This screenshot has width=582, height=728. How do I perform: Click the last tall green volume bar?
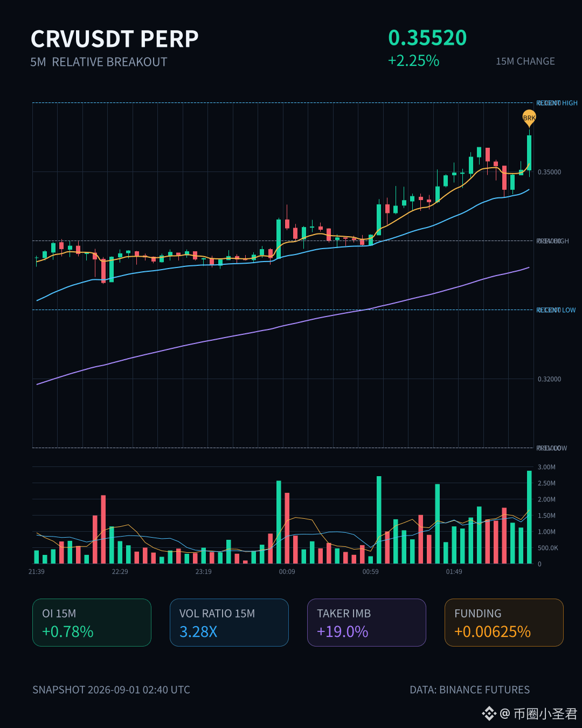(529, 517)
